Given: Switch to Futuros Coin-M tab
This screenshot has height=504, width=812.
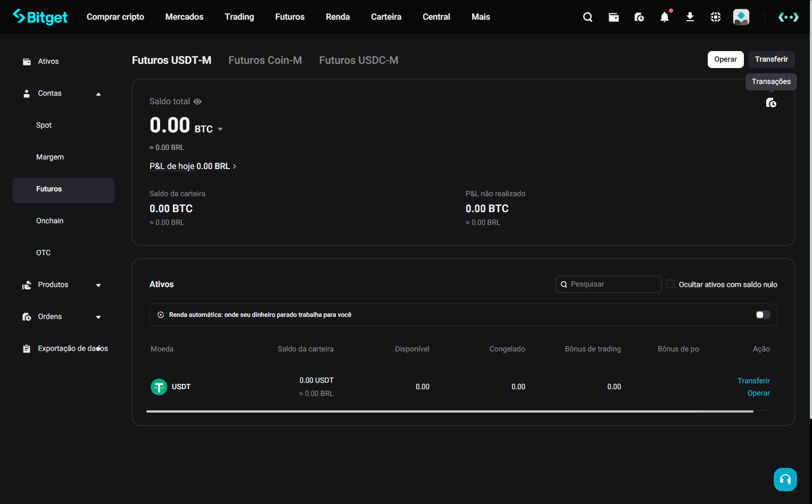Looking at the screenshot, I should coord(265,60).
